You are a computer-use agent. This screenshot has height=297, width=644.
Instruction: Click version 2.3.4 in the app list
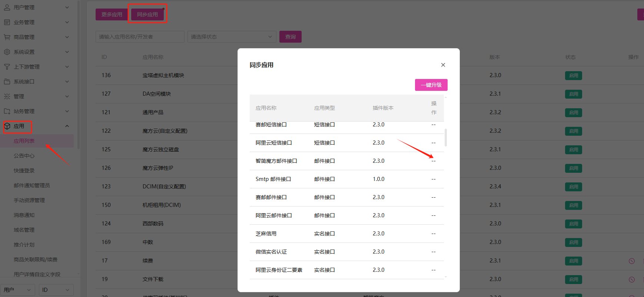coord(495,187)
